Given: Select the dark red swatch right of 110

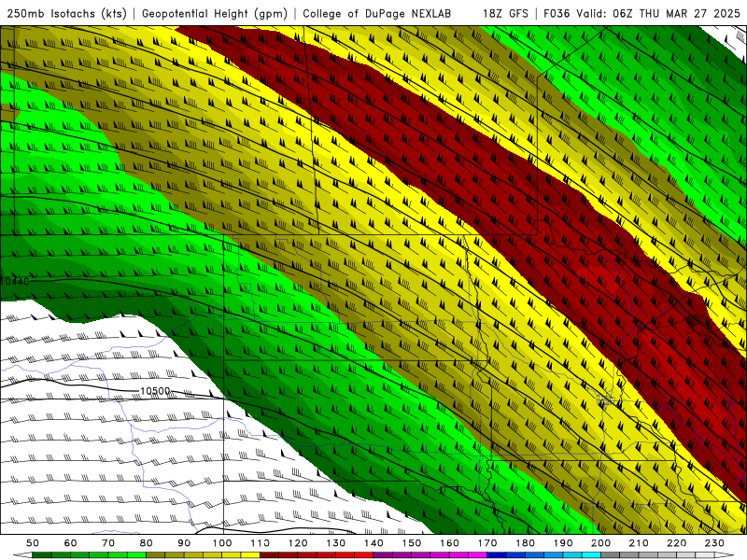Looking at the screenshot, I should pos(269,555).
